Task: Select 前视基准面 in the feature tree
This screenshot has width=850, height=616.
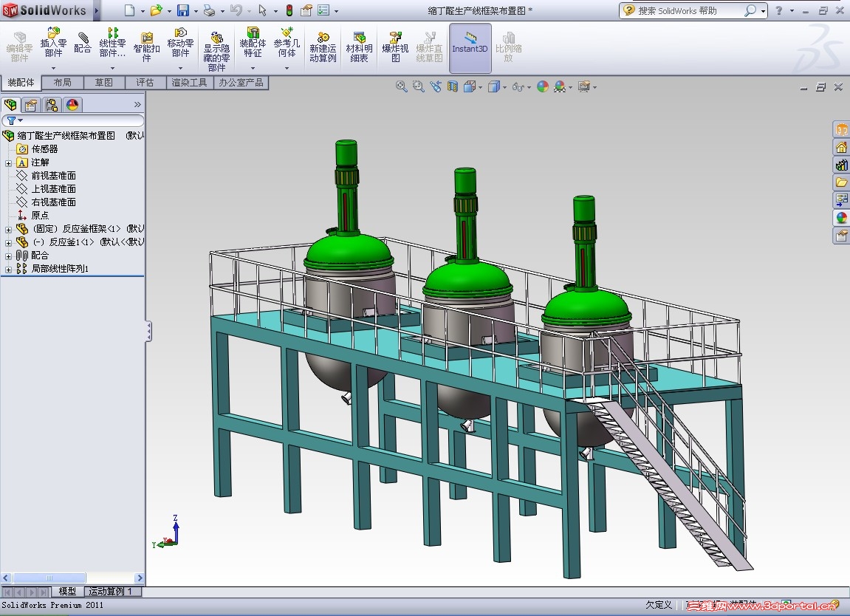Action: point(53,176)
